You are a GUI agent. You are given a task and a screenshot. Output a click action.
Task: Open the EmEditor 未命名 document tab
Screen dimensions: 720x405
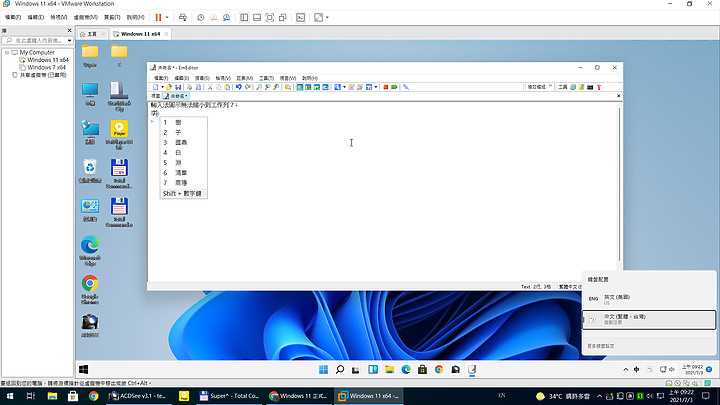click(176, 96)
